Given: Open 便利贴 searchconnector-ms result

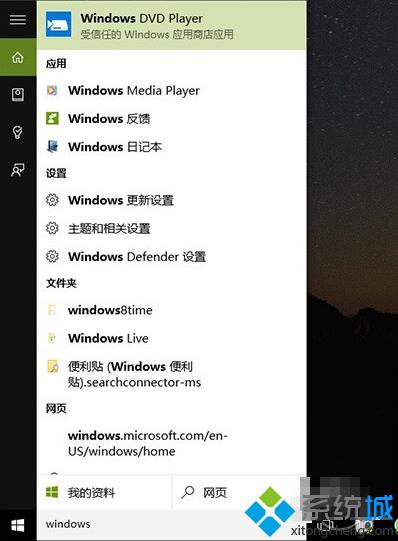Looking at the screenshot, I should [x=171, y=374].
